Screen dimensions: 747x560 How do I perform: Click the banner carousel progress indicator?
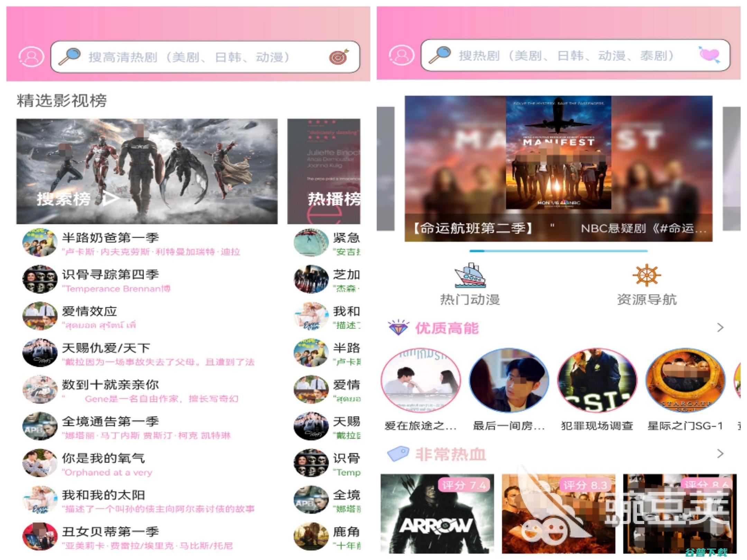(x=559, y=251)
